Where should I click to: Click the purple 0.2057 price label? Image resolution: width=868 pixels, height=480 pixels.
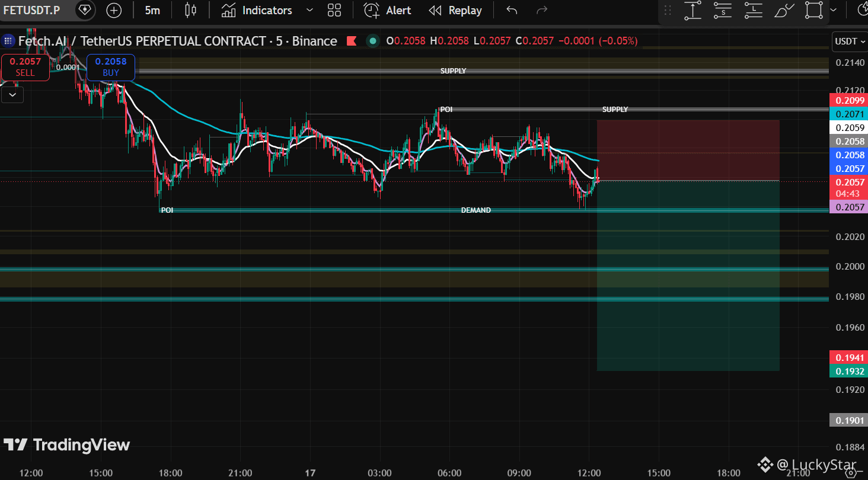tap(849, 207)
